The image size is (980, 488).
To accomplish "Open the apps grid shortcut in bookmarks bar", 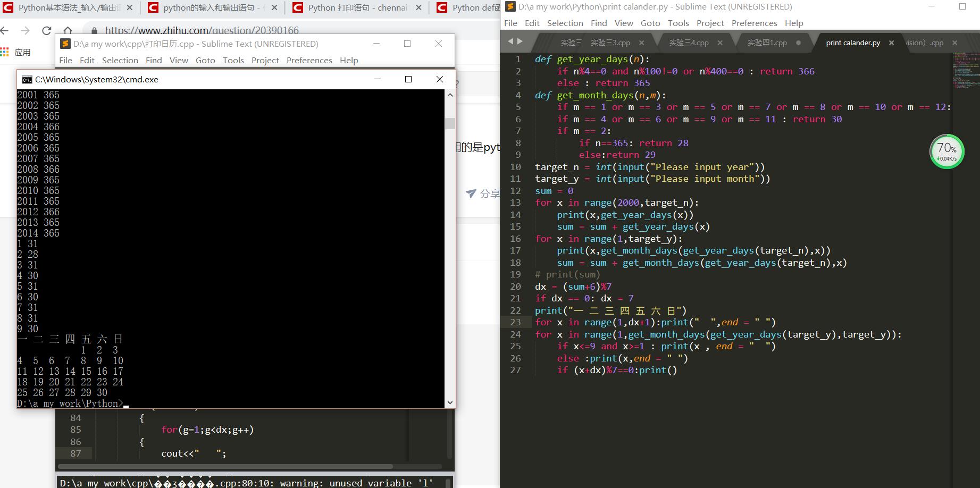I will pos(5,52).
